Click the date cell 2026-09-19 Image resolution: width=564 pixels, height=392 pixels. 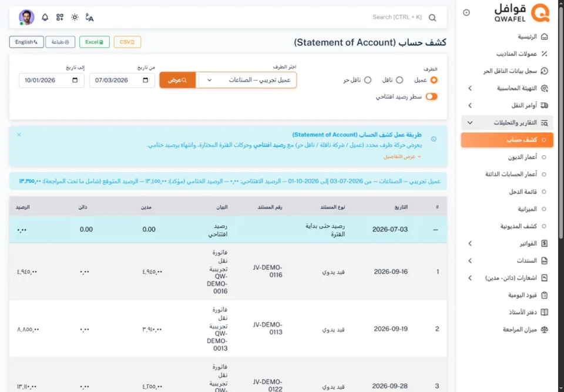tap(391, 329)
